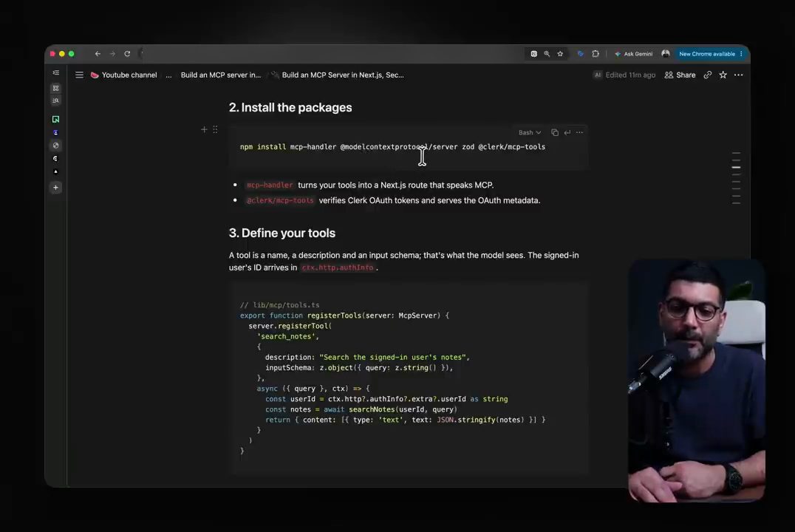Image resolution: width=795 pixels, height=532 pixels.
Task: Toggle code wrap with the return-arrow icon
Action: 567,132
